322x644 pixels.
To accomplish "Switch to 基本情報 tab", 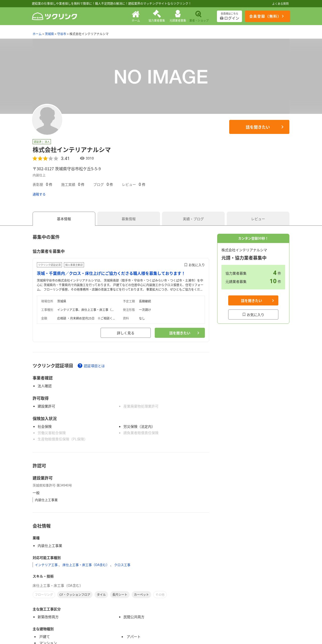I will (x=64, y=219).
